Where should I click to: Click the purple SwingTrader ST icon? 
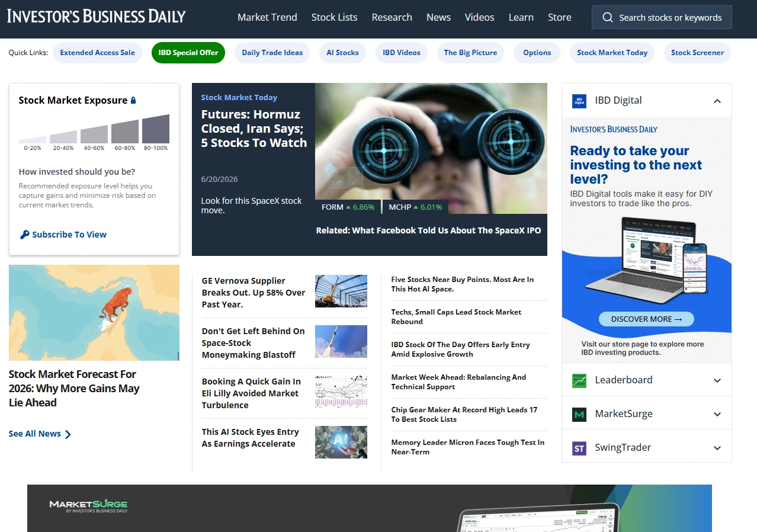[579, 448]
